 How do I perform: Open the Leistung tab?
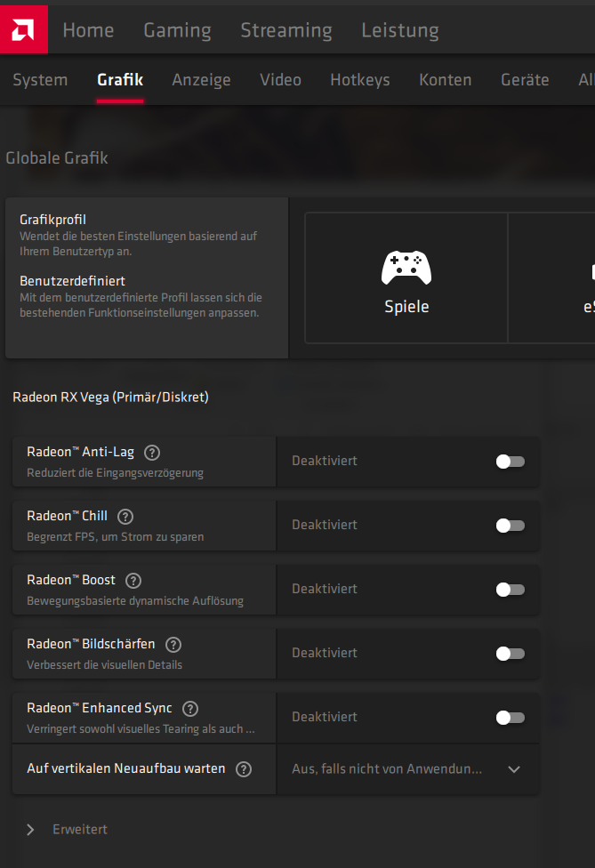[x=400, y=30]
